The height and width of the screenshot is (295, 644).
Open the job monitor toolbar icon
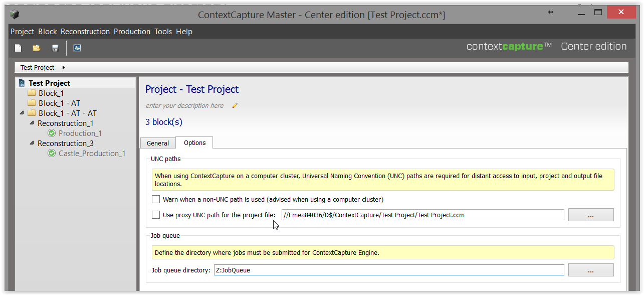click(x=77, y=48)
